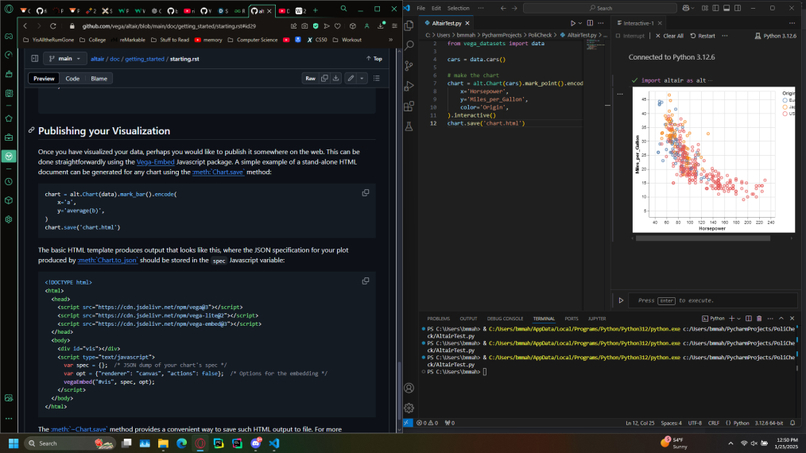Kill the terminal with trash icon
The image size is (806, 453).
[x=759, y=319]
